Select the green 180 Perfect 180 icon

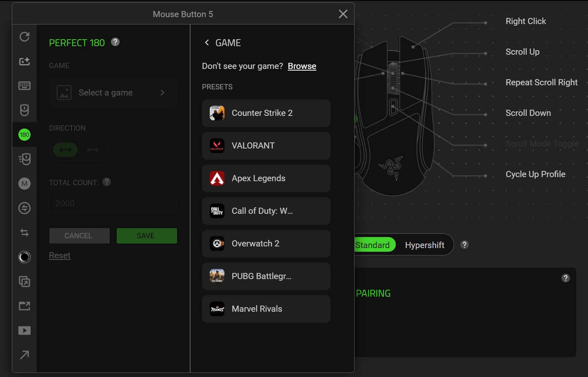pyautogui.click(x=24, y=135)
